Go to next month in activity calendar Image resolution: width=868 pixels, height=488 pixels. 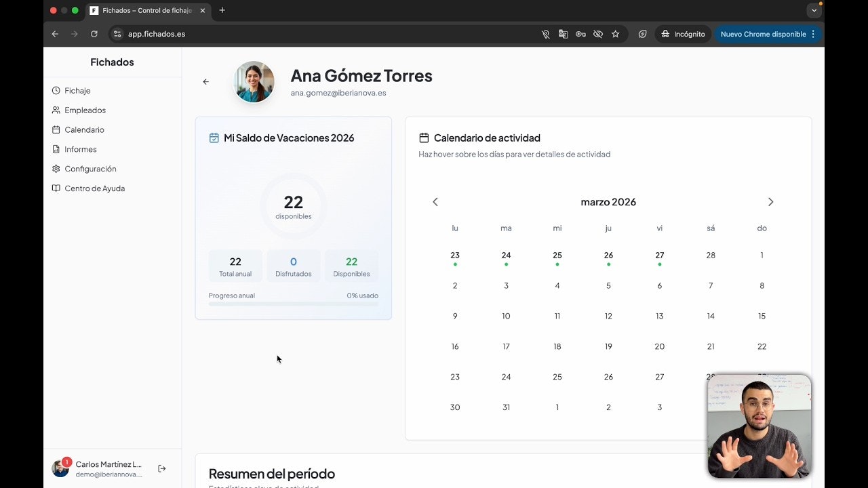770,202
